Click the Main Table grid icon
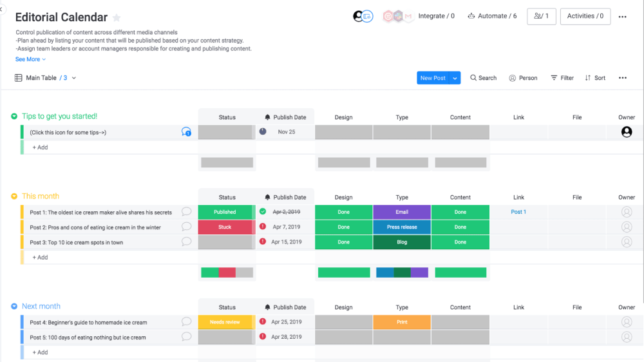 [x=19, y=78]
